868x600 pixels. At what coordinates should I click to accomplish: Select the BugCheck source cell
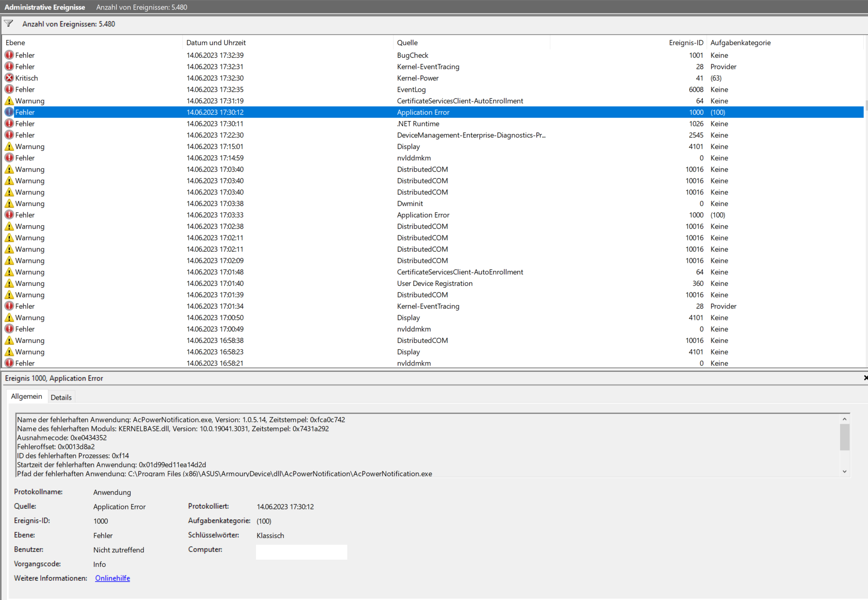413,55
